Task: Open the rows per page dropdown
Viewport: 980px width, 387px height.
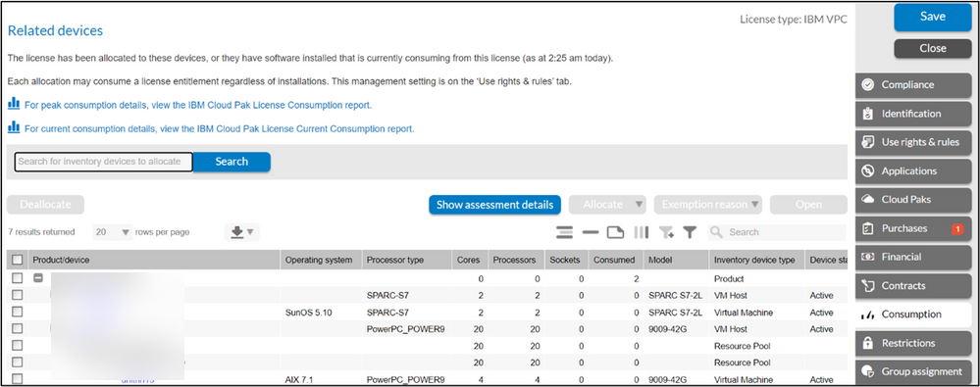Action: pyautogui.click(x=113, y=232)
